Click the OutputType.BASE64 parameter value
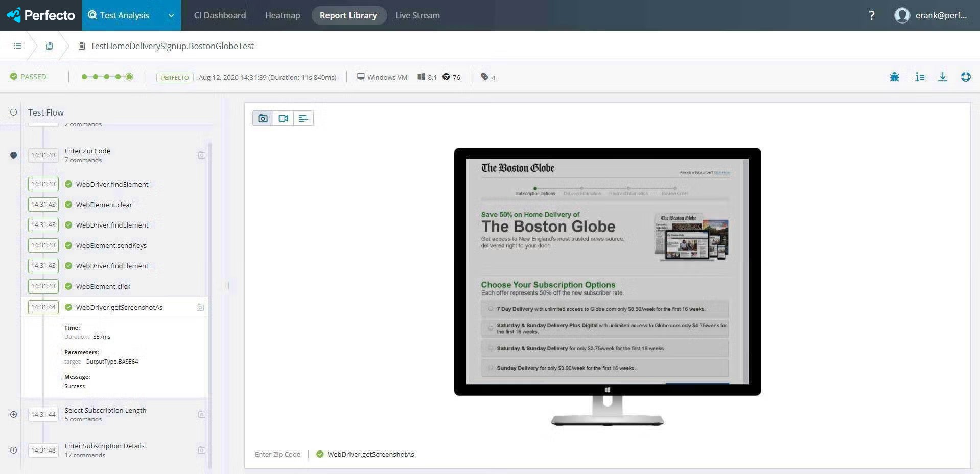 click(112, 362)
